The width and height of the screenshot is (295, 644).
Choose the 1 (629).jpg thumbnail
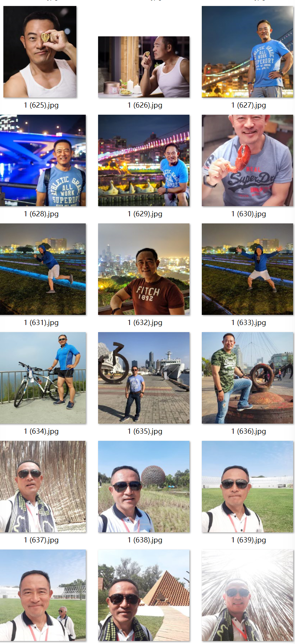[x=144, y=160]
